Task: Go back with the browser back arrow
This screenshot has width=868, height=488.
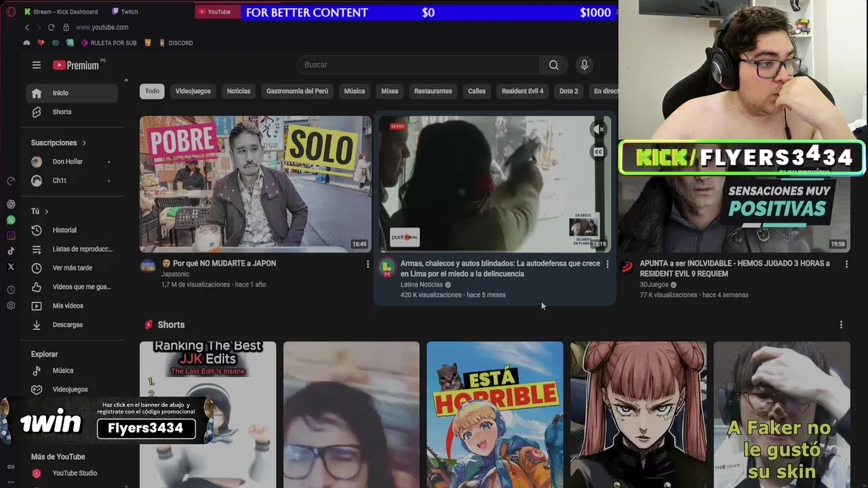Action: click(x=27, y=27)
